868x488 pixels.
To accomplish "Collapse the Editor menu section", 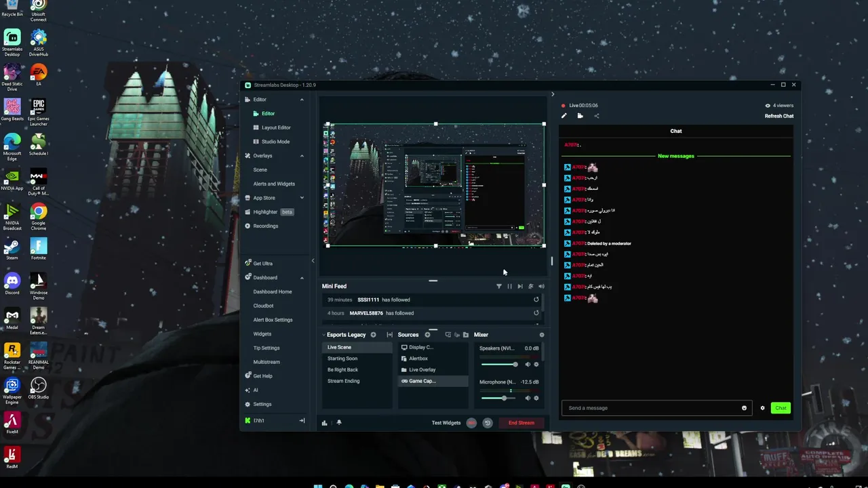I will (x=302, y=100).
